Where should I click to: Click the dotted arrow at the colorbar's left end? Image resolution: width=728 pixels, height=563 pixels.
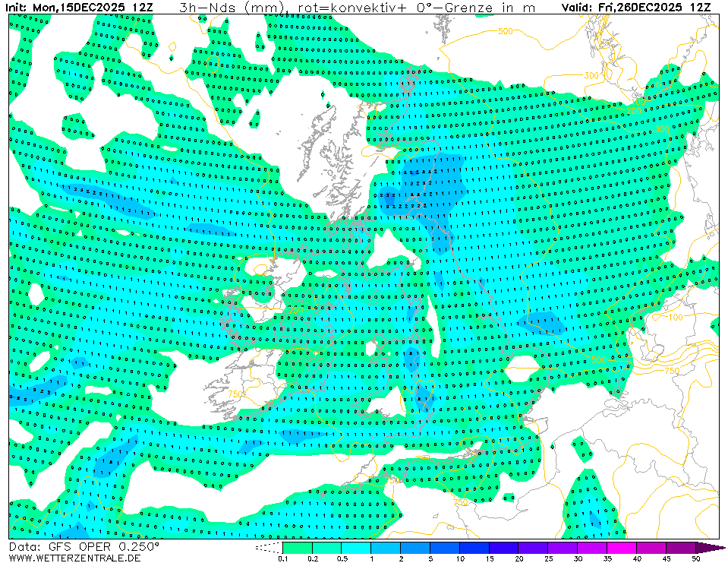(x=268, y=547)
